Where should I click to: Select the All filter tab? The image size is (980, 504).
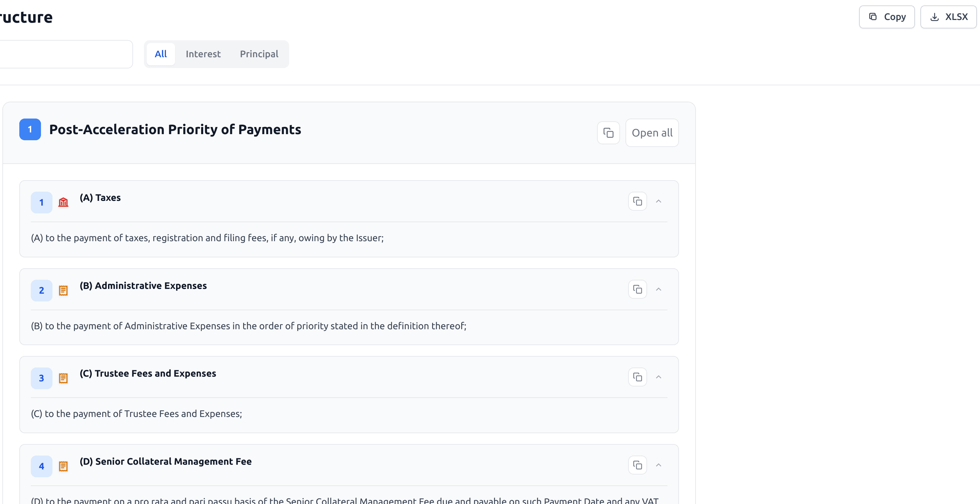tap(161, 54)
